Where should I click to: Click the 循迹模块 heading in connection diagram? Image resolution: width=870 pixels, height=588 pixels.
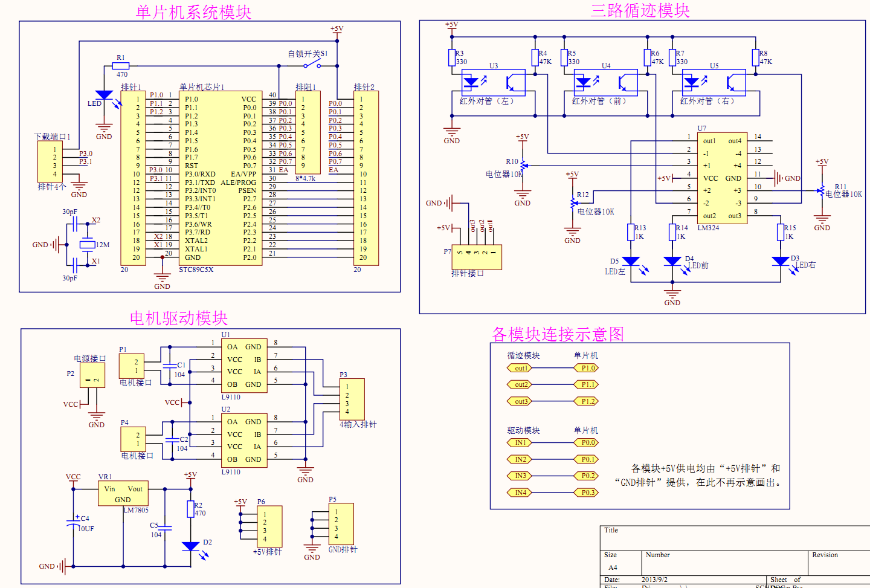(523, 355)
